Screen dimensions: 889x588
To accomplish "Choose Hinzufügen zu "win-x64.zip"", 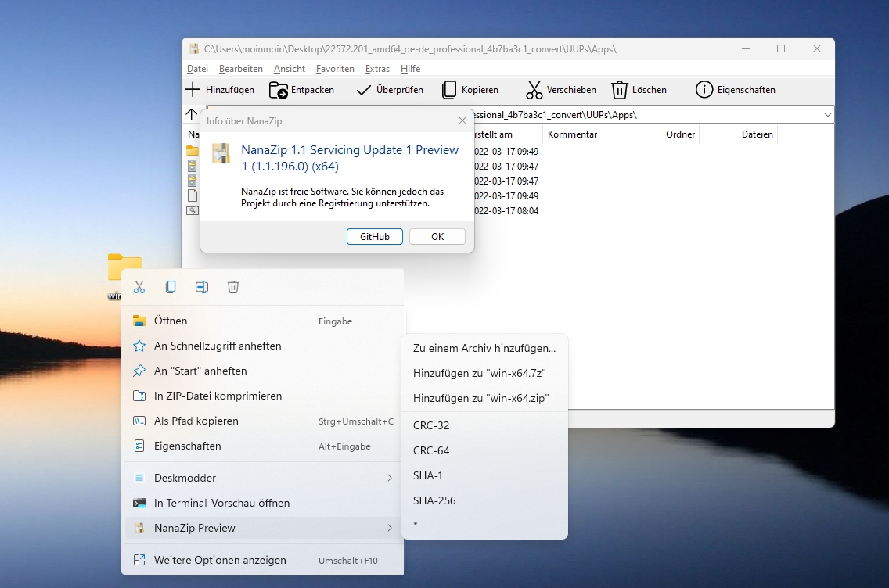I will (484, 398).
